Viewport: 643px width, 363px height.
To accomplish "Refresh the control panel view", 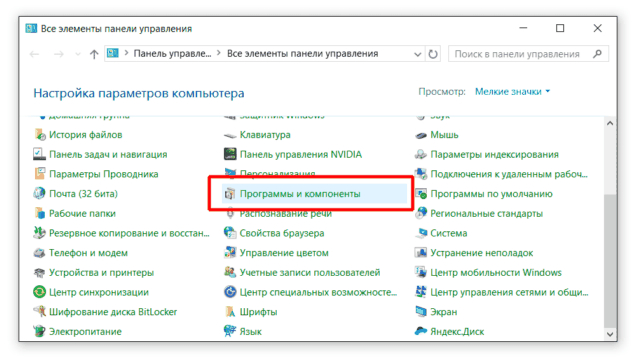I will pyautogui.click(x=433, y=54).
